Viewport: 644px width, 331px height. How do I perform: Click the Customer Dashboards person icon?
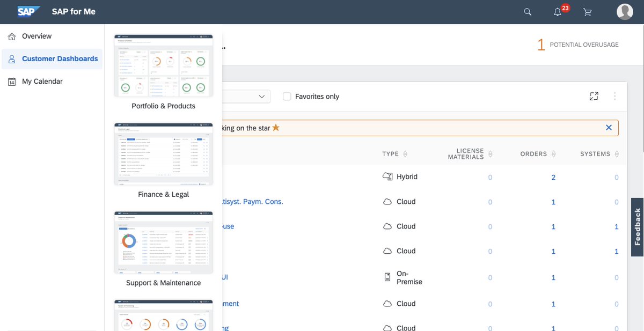[x=12, y=59]
